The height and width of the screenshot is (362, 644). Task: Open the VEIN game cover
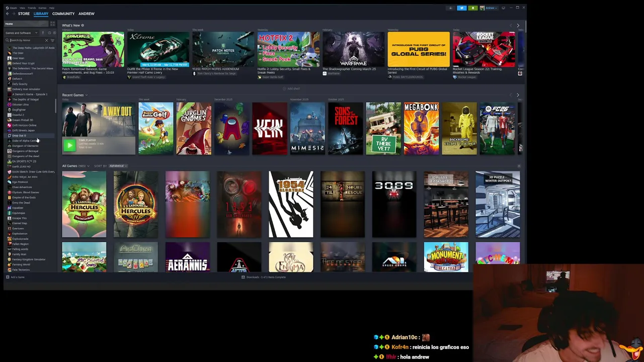[x=270, y=129]
